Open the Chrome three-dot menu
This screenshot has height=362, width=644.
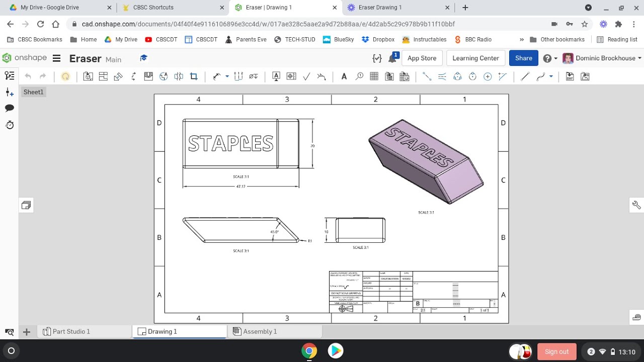point(634,24)
